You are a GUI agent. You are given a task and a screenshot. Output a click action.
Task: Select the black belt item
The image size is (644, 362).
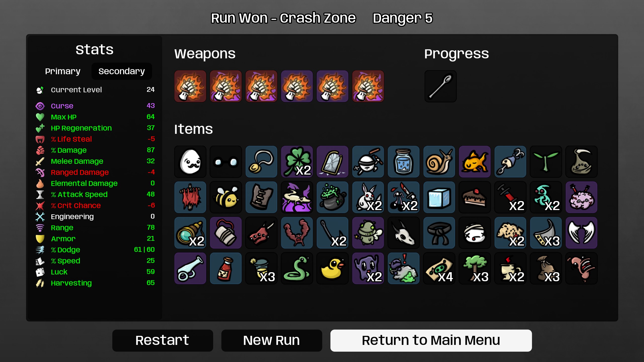(x=439, y=233)
